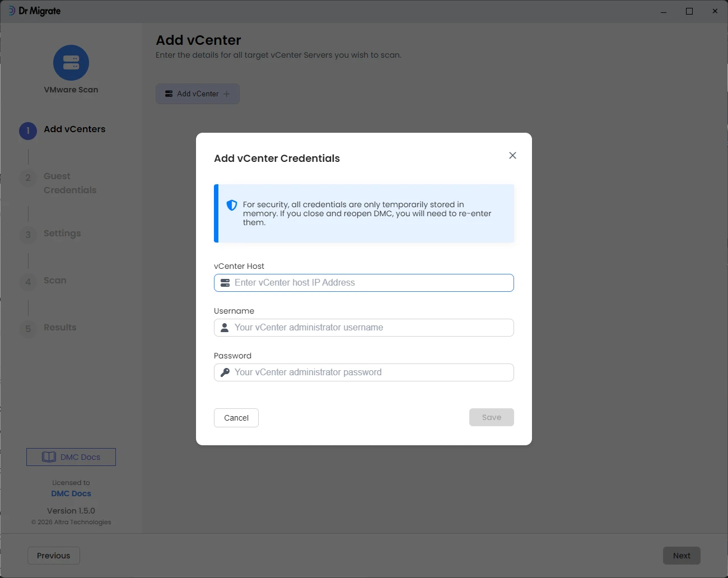Image resolution: width=728 pixels, height=578 pixels.
Task: Click the step 4 number circle
Action: pos(28,282)
